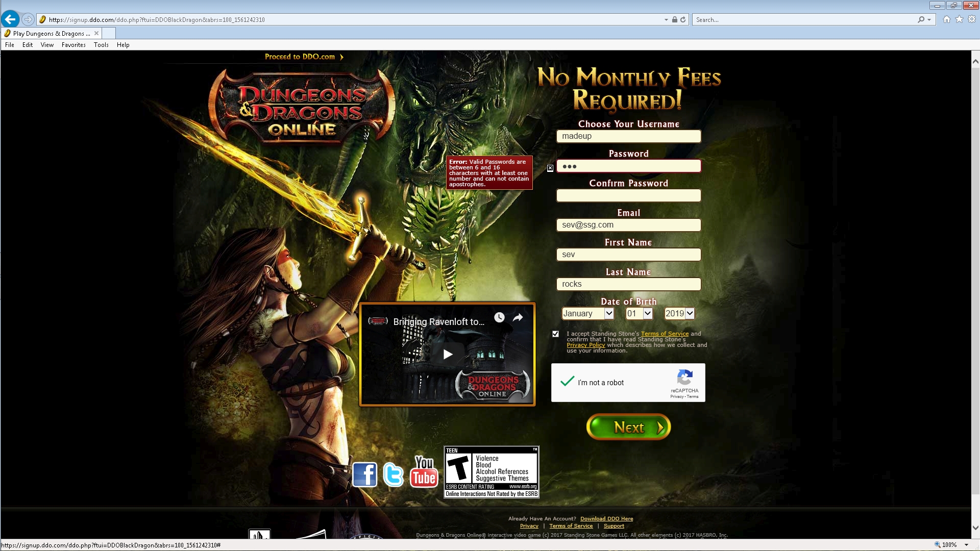This screenshot has height=551, width=980.
Task: Click the Email input field
Action: pyautogui.click(x=628, y=225)
